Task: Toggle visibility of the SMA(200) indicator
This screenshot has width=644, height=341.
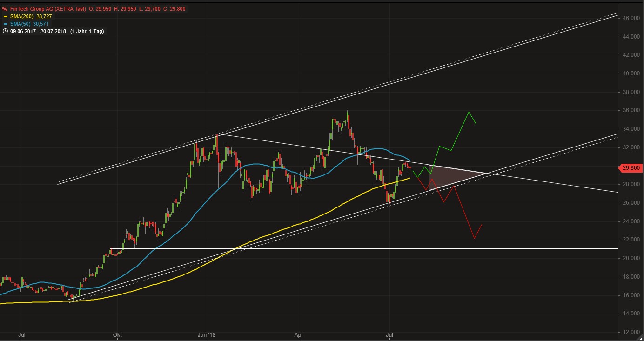Action: coord(6,16)
